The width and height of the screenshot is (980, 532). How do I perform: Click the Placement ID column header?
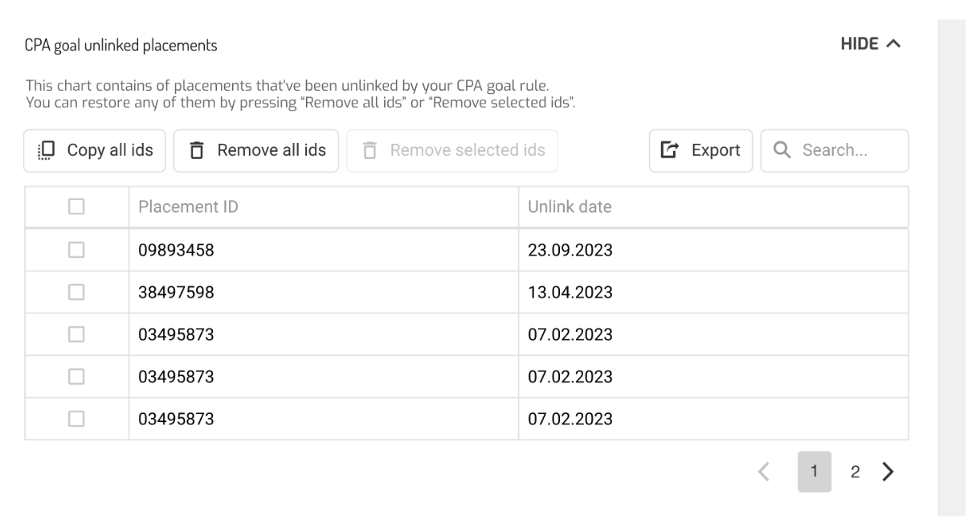tap(188, 207)
